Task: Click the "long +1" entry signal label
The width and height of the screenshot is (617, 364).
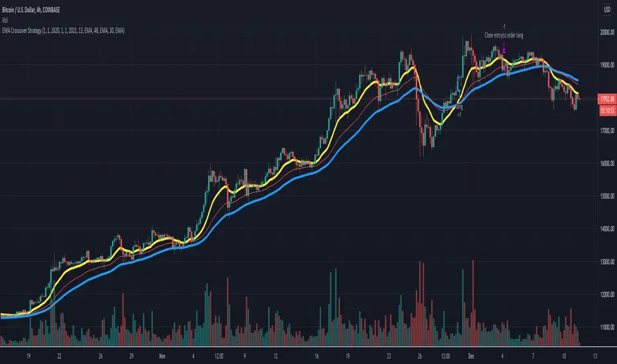Action: point(458,110)
